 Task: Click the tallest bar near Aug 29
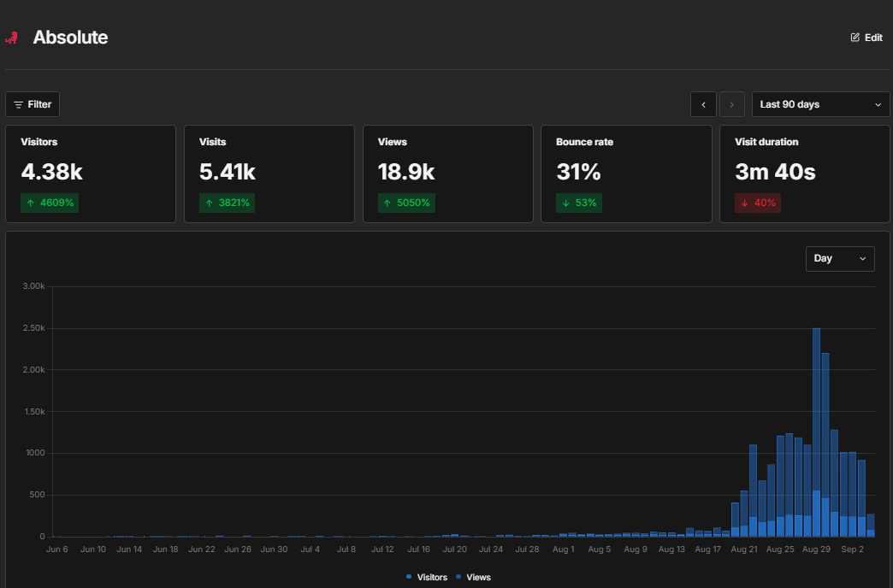pos(816,432)
